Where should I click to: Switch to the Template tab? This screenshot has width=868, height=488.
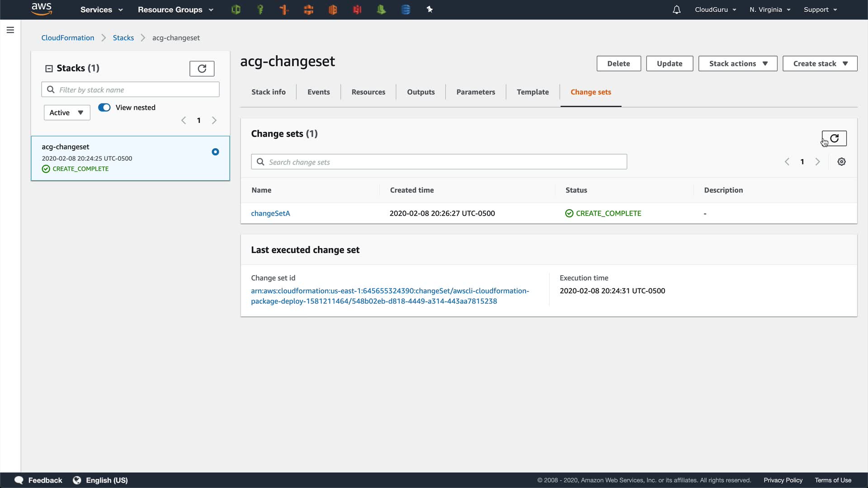click(x=533, y=92)
